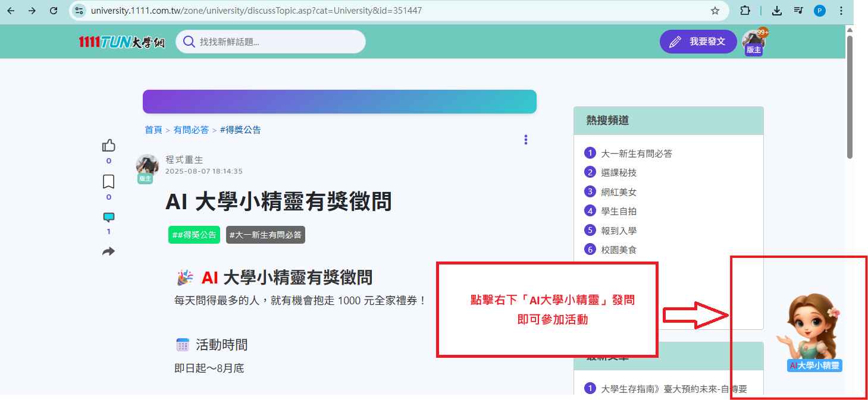This screenshot has height=400, width=868.
Task: Open the comment bubble icon
Action: pos(108,217)
